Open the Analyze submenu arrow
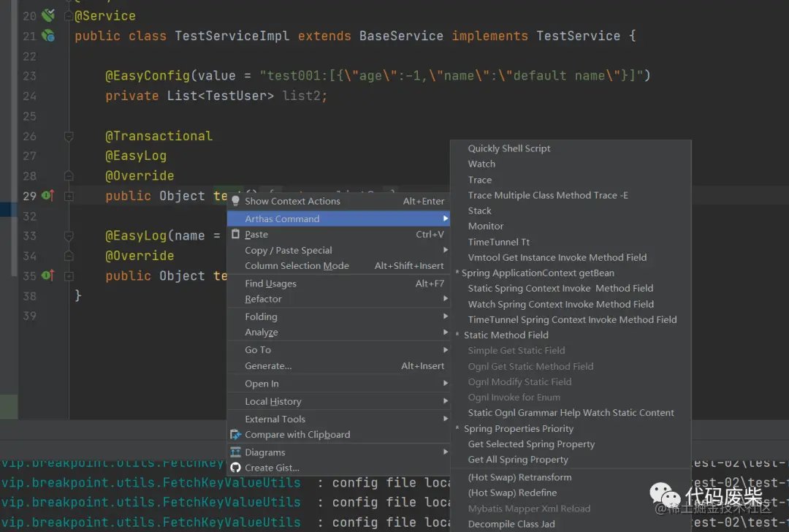The image size is (789, 532). coord(446,332)
